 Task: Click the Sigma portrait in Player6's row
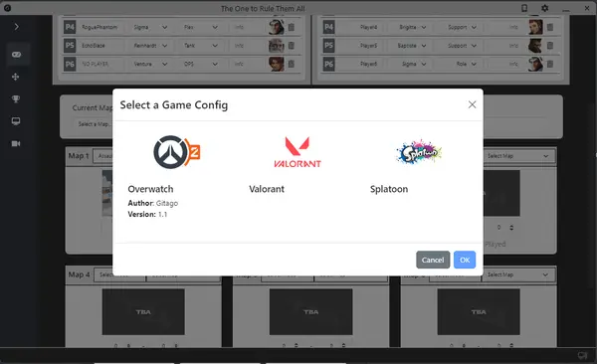[x=535, y=64]
